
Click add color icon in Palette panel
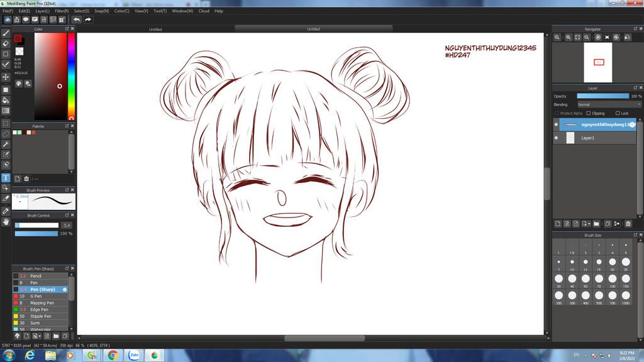(x=17, y=179)
